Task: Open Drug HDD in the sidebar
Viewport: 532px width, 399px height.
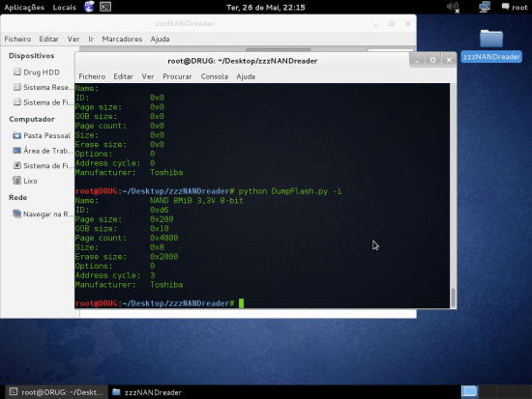Action: pyautogui.click(x=37, y=71)
